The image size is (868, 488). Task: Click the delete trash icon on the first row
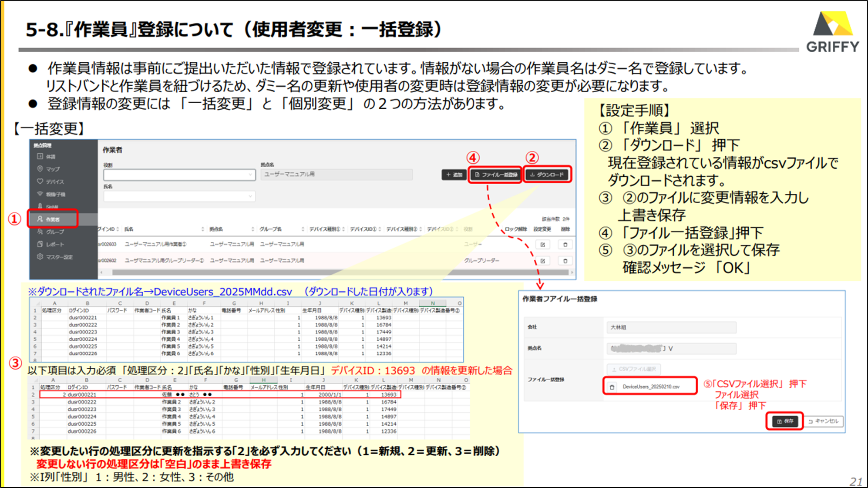(x=565, y=244)
